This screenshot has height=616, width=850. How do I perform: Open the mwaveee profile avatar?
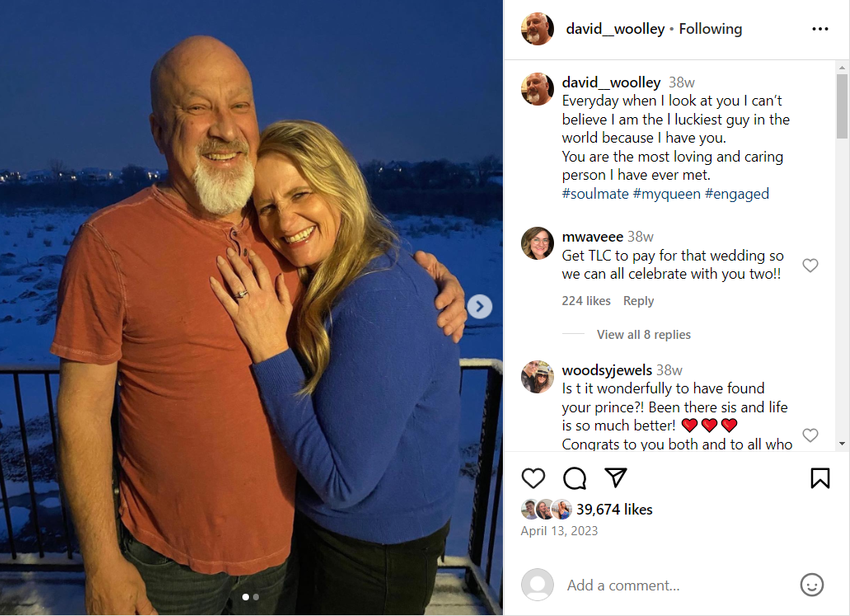[x=538, y=243]
